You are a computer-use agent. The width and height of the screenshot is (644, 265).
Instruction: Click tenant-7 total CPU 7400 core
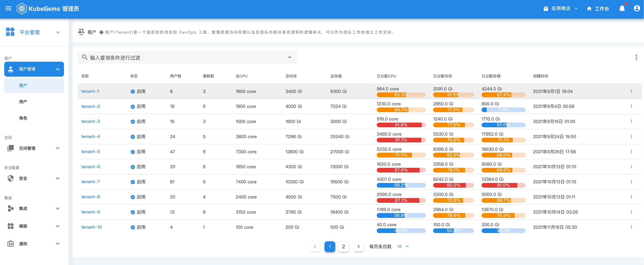[246, 182]
